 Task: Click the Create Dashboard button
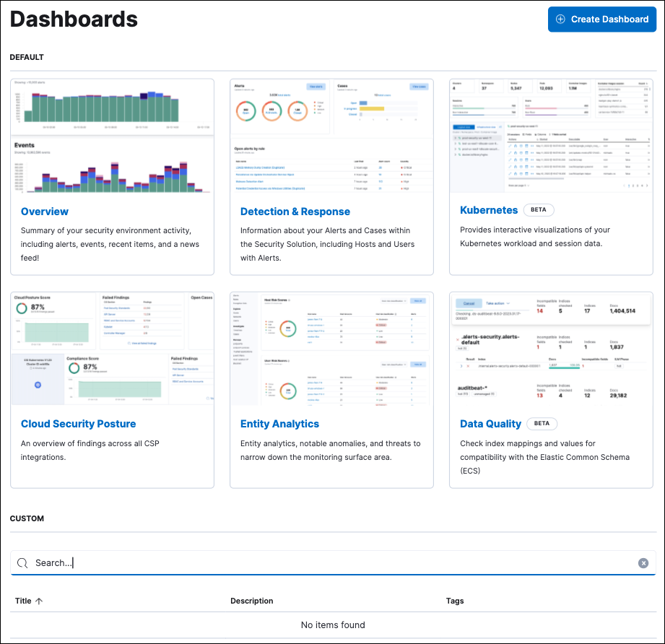601,19
